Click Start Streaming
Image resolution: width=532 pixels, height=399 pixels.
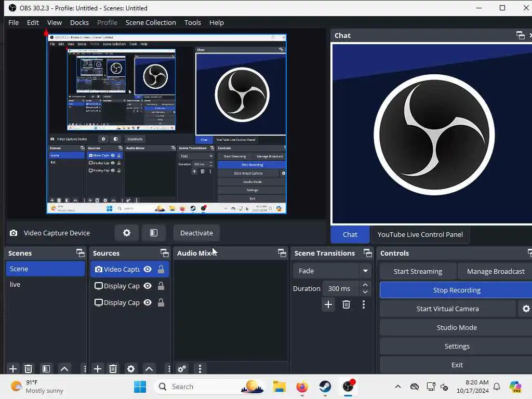(x=418, y=271)
